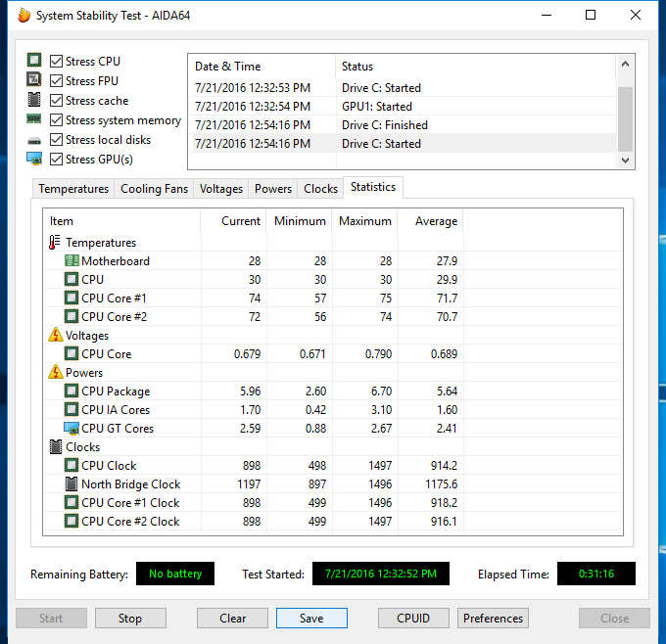Click the warning lightning icon next to Powers
The height and width of the screenshot is (644, 666).
tap(56, 372)
